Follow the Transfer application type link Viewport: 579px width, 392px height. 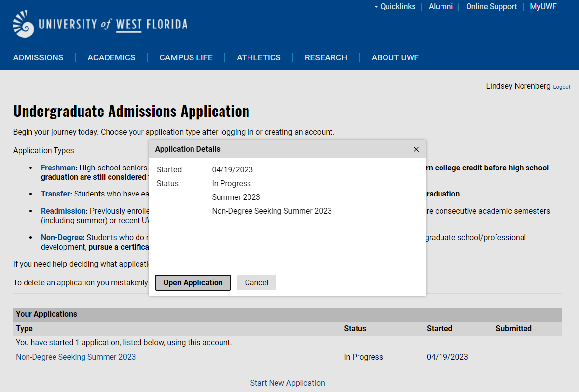click(x=55, y=194)
